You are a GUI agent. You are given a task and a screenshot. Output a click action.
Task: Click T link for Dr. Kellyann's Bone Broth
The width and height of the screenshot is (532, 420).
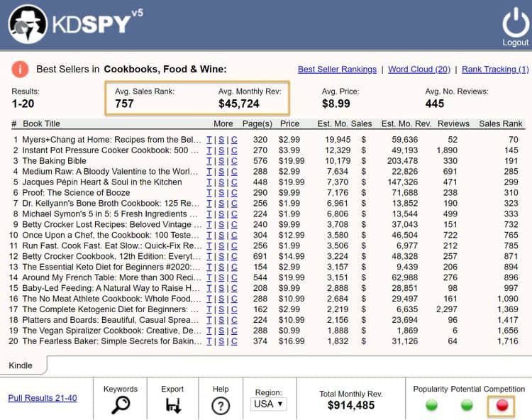[209, 203]
